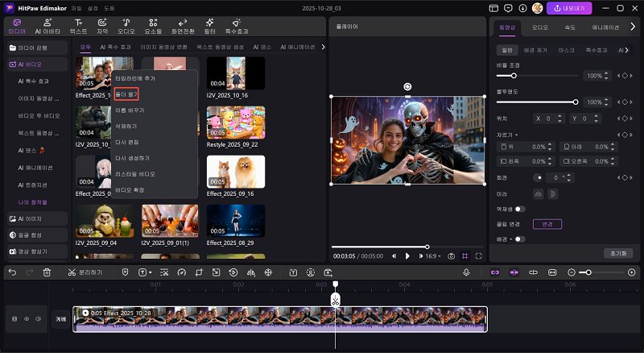This screenshot has width=644, height=353.
Task: Toggle track visibility eye icon in timeline
Action: coord(26,319)
